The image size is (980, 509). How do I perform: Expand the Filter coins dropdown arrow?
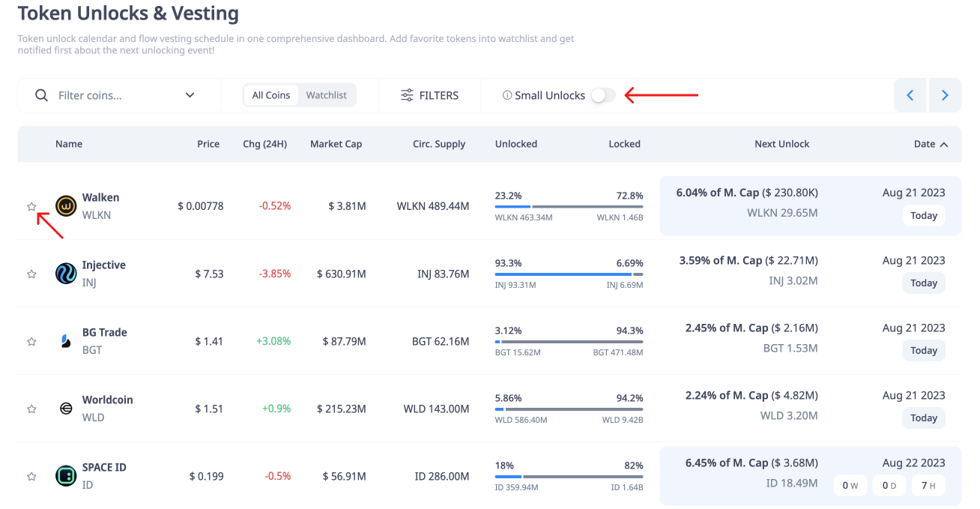tap(190, 95)
